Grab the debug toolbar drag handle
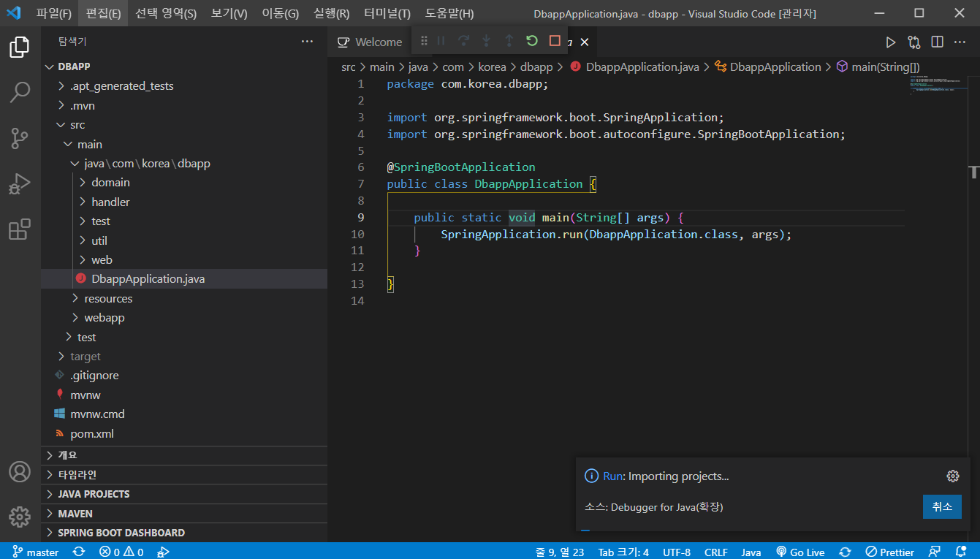The width and height of the screenshot is (980, 559). (x=424, y=41)
